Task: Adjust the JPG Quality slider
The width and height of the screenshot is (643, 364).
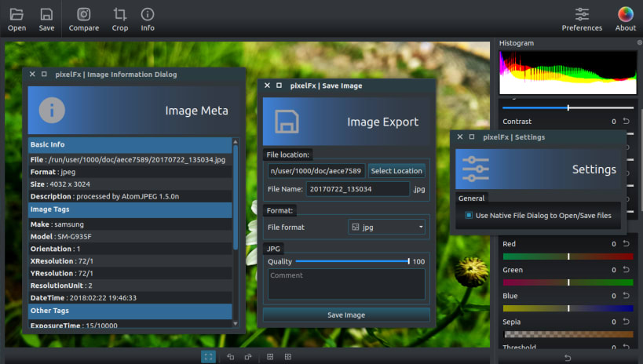Action: point(353,261)
